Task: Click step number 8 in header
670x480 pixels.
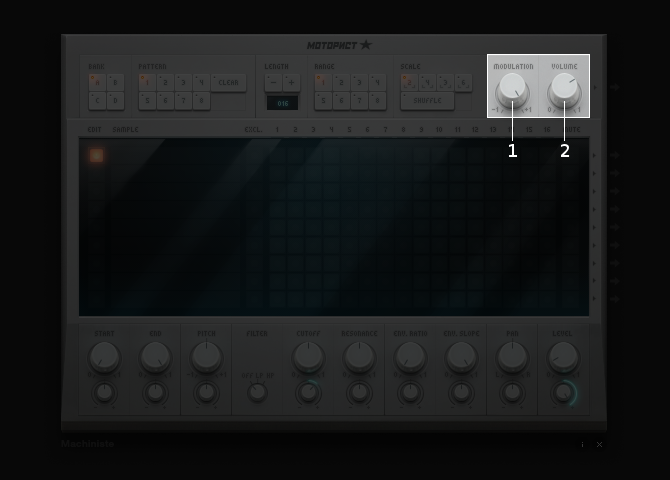Action: click(x=403, y=130)
